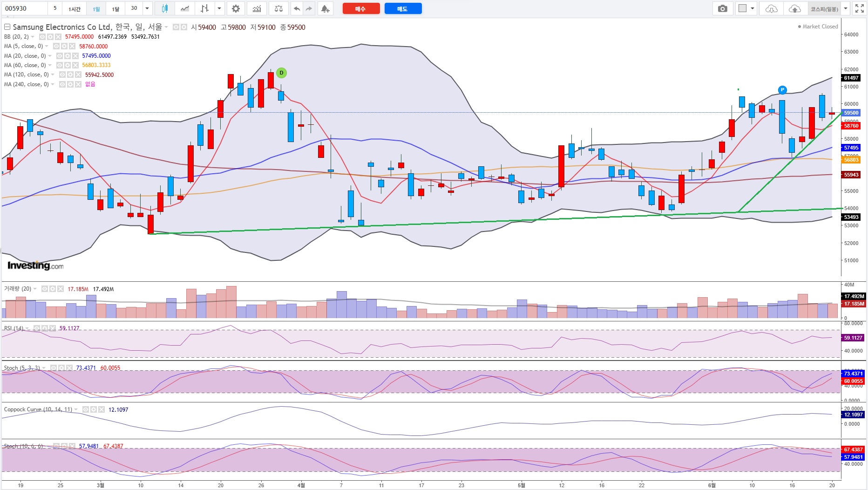This screenshot has height=490, width=868.
Task: Toggle visibility of Stoch (5, 3, 3)
Action: click(x=54, y=367)
